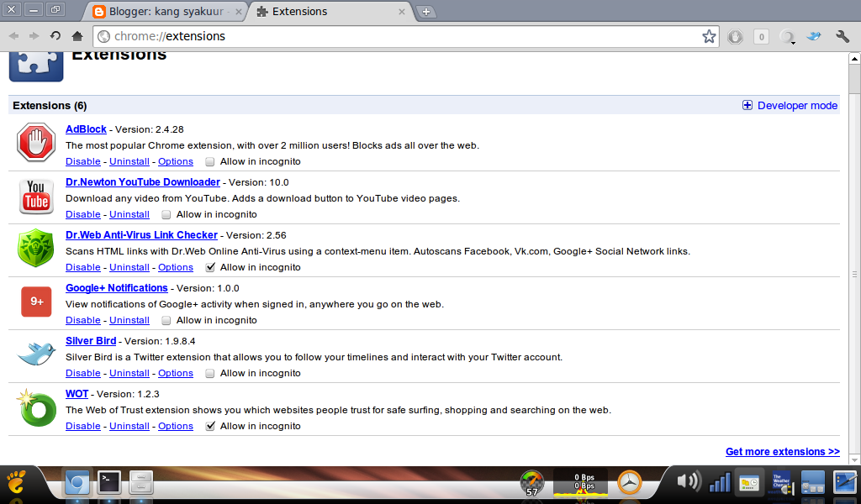Open the Silver Bird title link
The height and width of the screenshot is (504, 861).
91,340
